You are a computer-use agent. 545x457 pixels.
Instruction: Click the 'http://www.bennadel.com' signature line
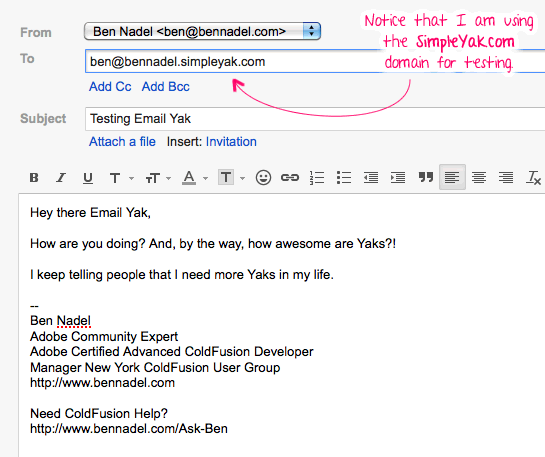[x=103, y=383]
